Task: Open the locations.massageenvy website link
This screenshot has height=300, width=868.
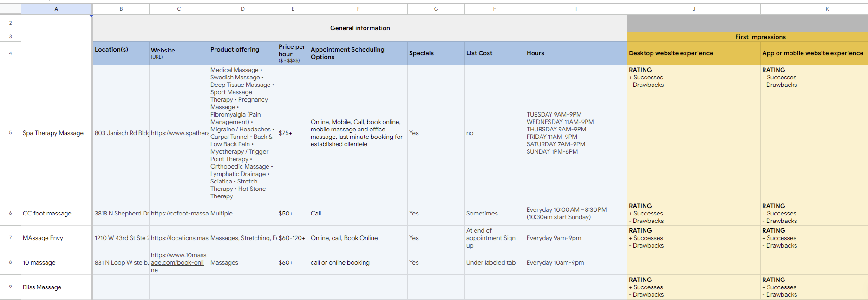Action: [179, 238]
